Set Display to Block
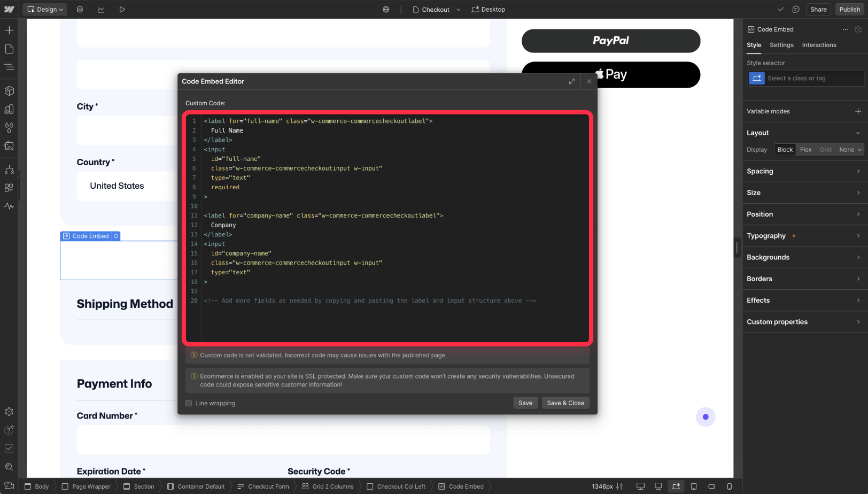 pyautogui.click(x=785, y=150)
